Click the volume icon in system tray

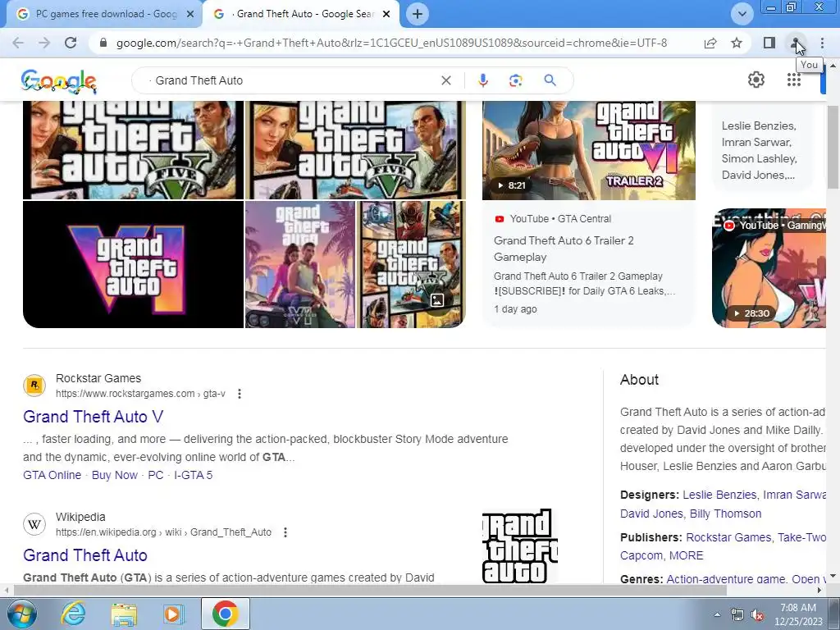click(x=757, y=615)
